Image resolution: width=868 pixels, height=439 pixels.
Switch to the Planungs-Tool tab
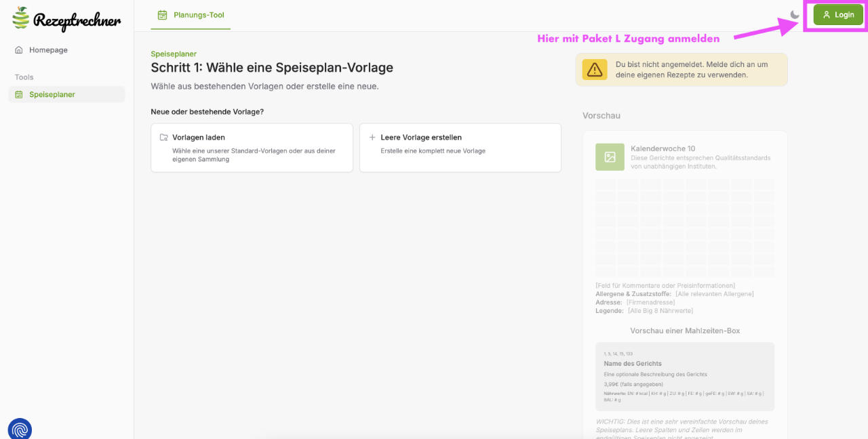(x=191, y=15)
